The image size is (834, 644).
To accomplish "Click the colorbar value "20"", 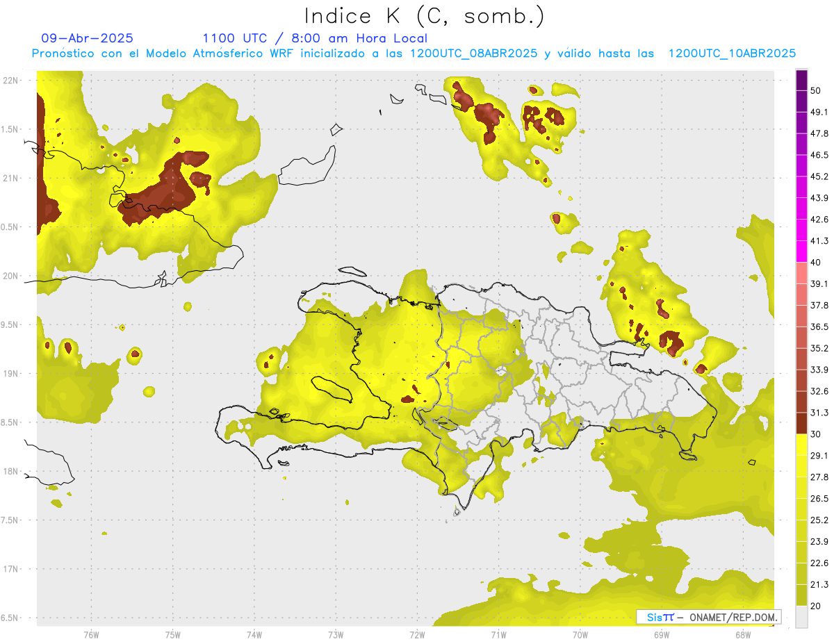I will click(816, 606).
